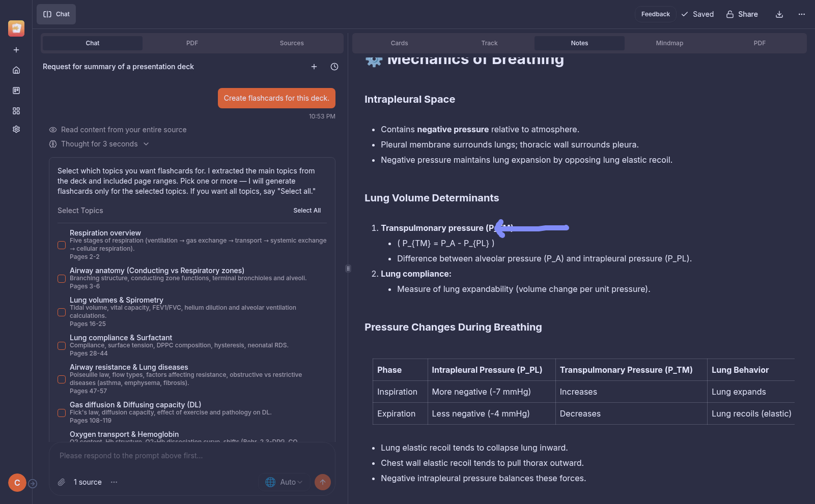This screenshot has height=504, width=815.
Task: Open the home icon in sidebar
Action: 16,70
